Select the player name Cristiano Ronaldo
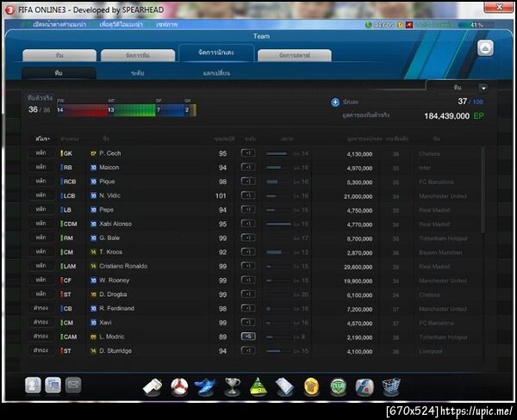 pos(123,266)
